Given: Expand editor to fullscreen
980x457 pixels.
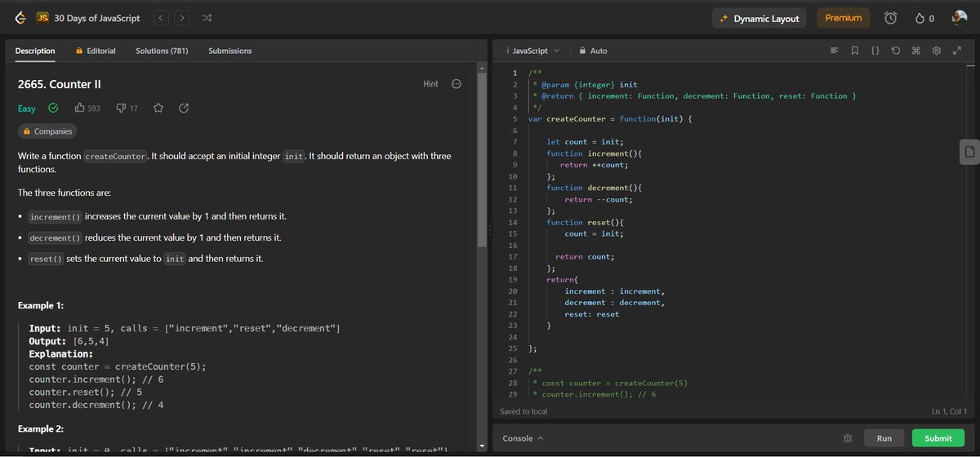Looking at the screenshot, I should [x=957, y=51].
